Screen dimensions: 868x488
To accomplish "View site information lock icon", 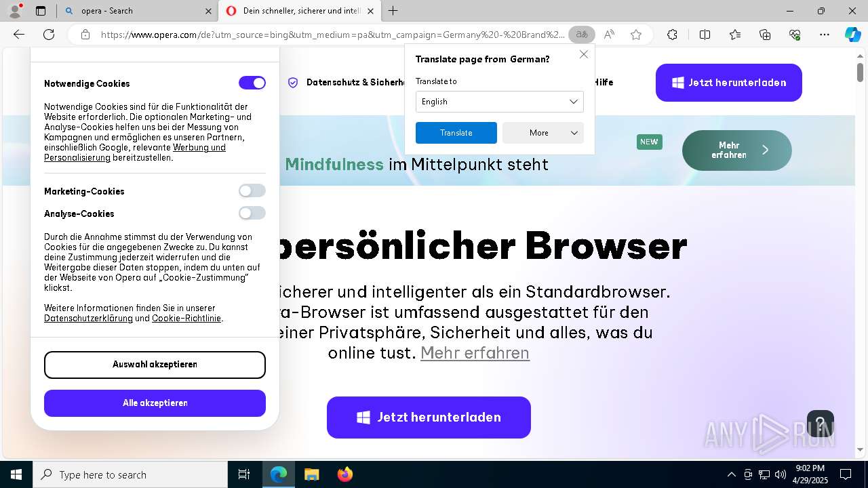I will (x=85, y=35).
